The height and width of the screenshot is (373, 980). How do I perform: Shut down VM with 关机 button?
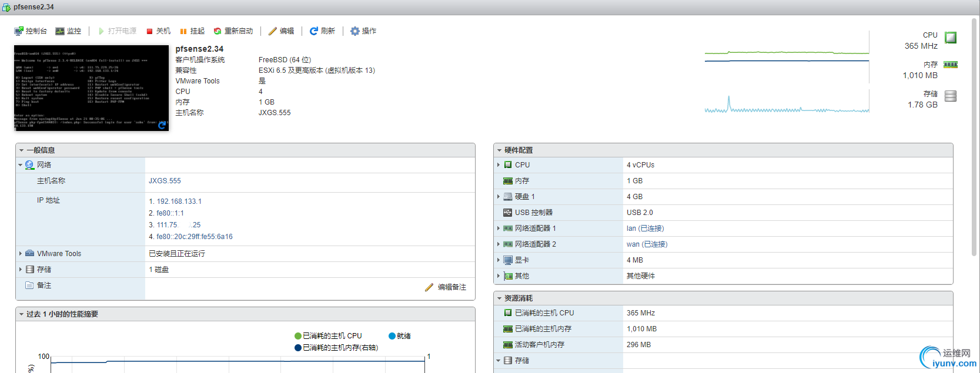point(158,31)
